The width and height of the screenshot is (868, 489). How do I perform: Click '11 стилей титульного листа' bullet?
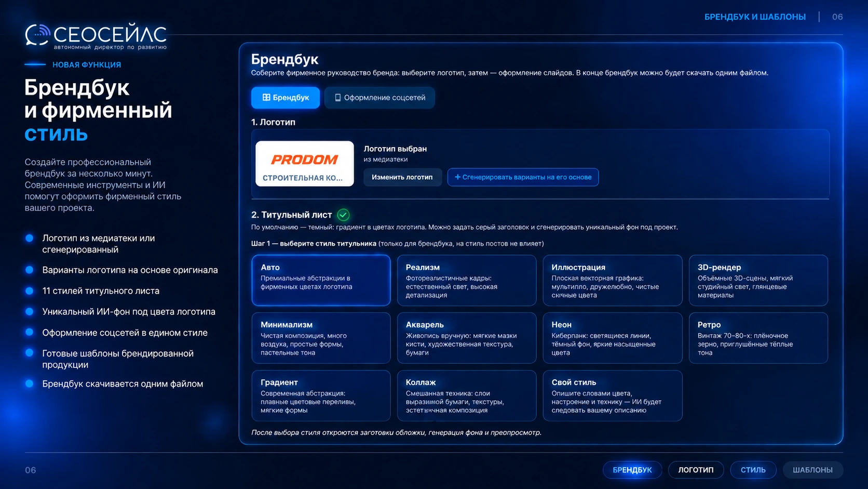(x=101, y=291)
